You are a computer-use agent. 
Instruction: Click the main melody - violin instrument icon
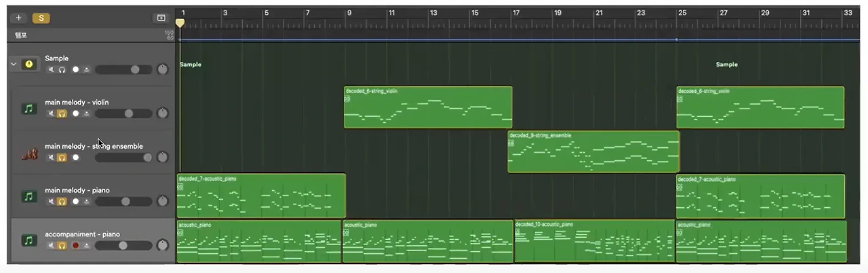point(29,108)
